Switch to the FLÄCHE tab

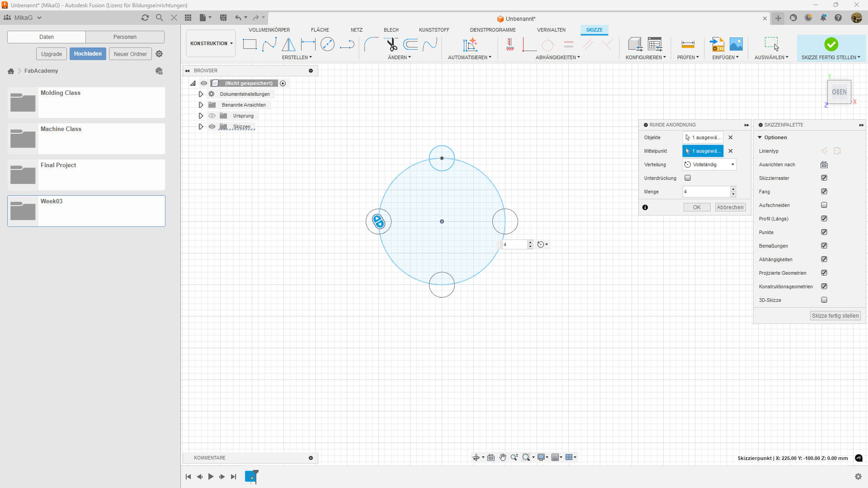pos(320,30)
